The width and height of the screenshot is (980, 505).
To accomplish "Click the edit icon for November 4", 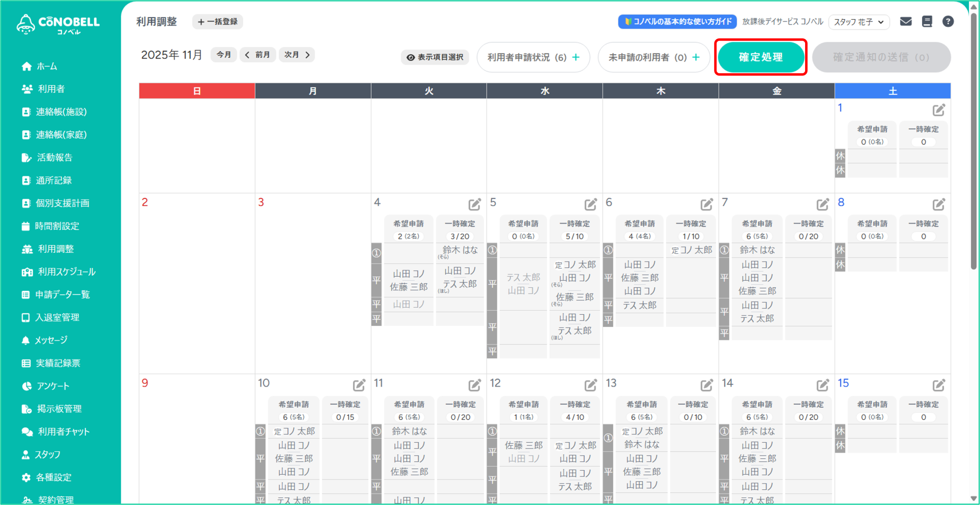I will tap(474, 204).
